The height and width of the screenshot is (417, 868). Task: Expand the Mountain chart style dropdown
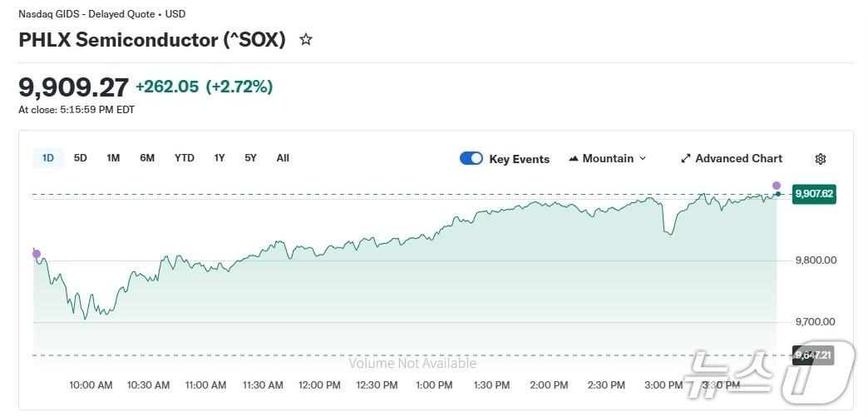[x=608, y=158]
